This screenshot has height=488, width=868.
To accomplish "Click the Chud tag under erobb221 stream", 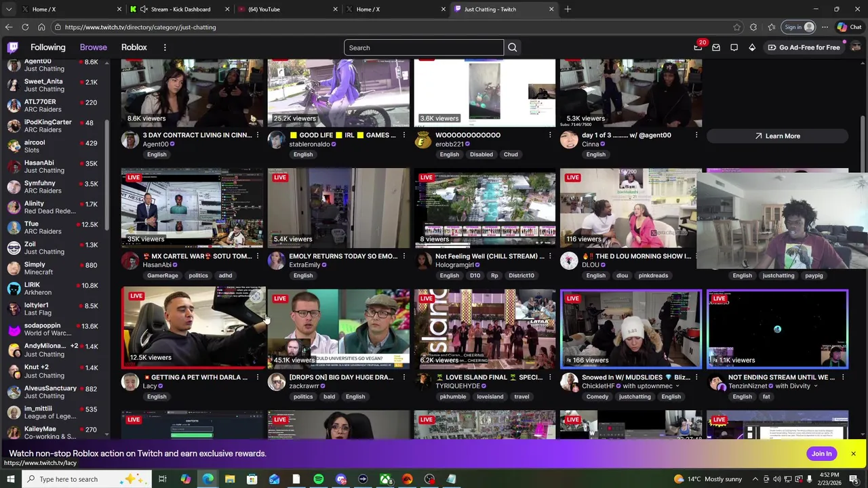I will pyautogui.click(x=511, y=155).
